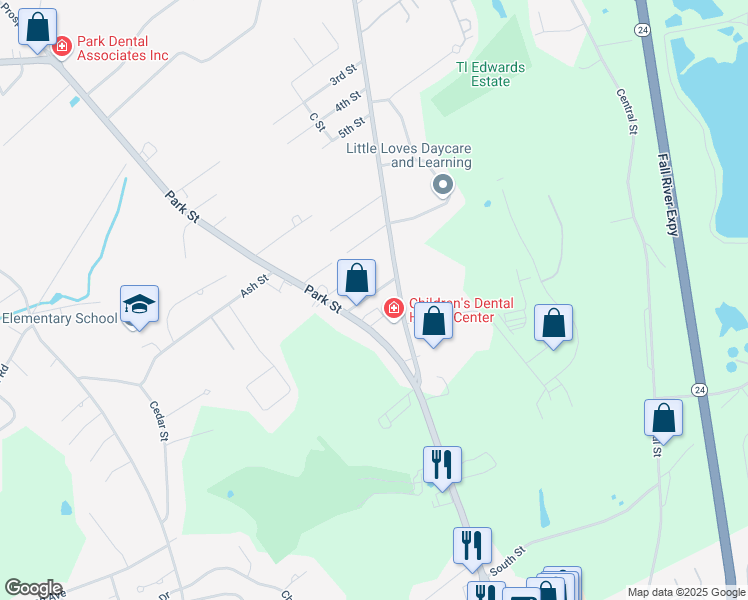Screen dimensions: 748x600
Task: Select the gray Little Loves Daycare location pin
Action: click(443, 186)
